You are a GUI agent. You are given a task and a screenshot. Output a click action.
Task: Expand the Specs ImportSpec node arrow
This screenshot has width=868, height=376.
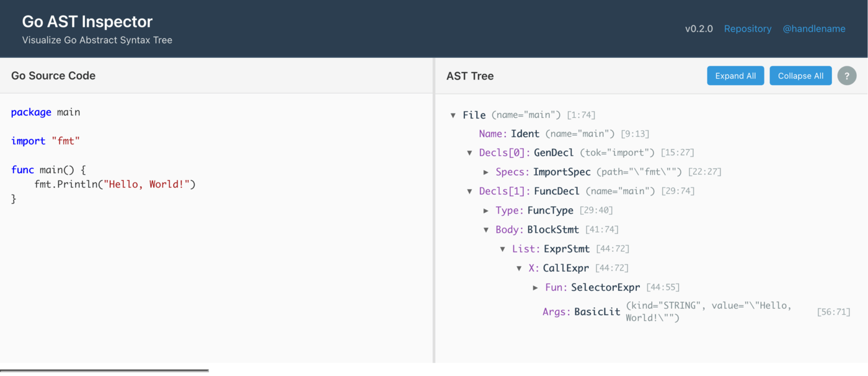pyautogui.click(x=486, y=172)
